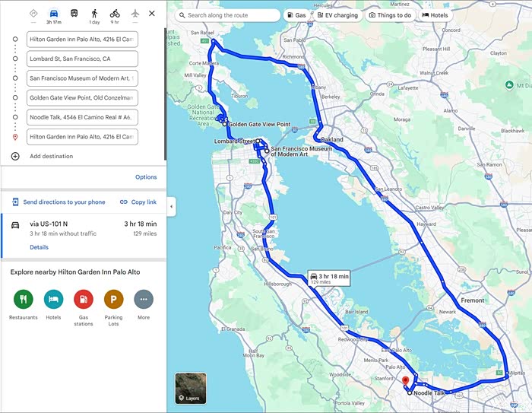Select the via US-101 N route

pyautogui.click(x=84, y=235)
